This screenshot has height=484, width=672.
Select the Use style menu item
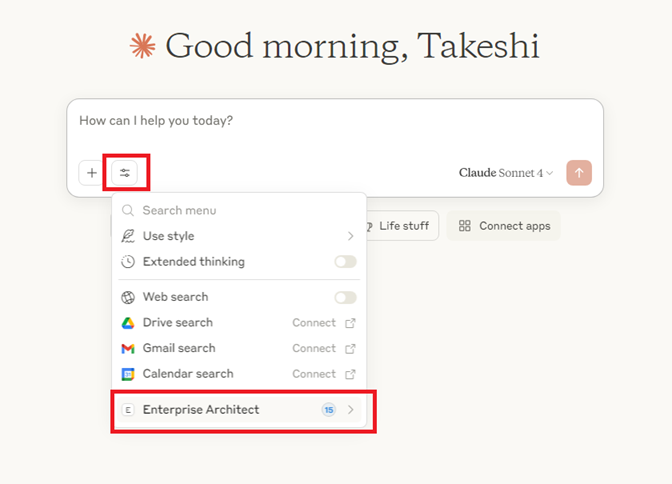[x=239, y=236]
